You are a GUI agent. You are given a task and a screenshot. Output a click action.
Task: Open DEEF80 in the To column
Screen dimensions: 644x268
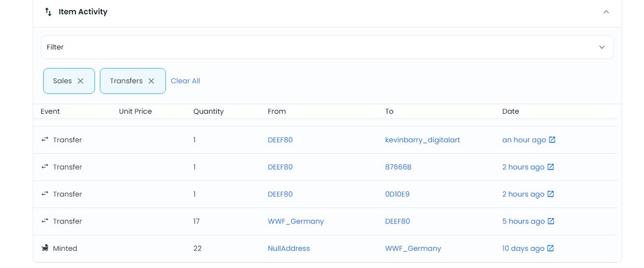398,221
